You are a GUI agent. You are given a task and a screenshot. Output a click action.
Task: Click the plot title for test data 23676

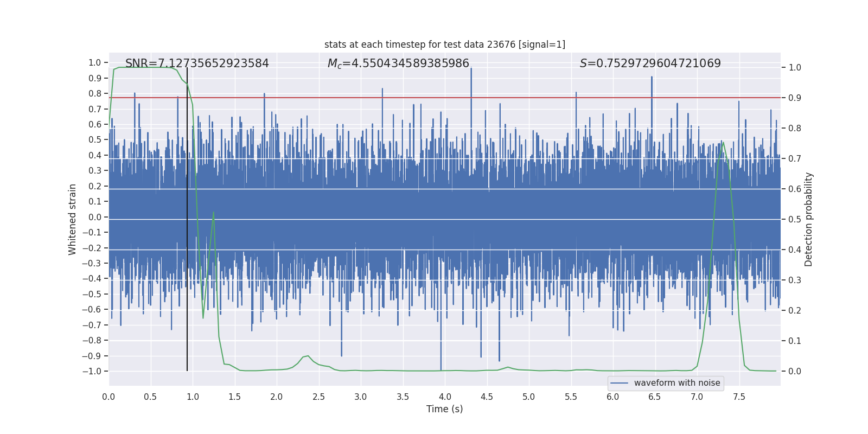coord(445,44)
